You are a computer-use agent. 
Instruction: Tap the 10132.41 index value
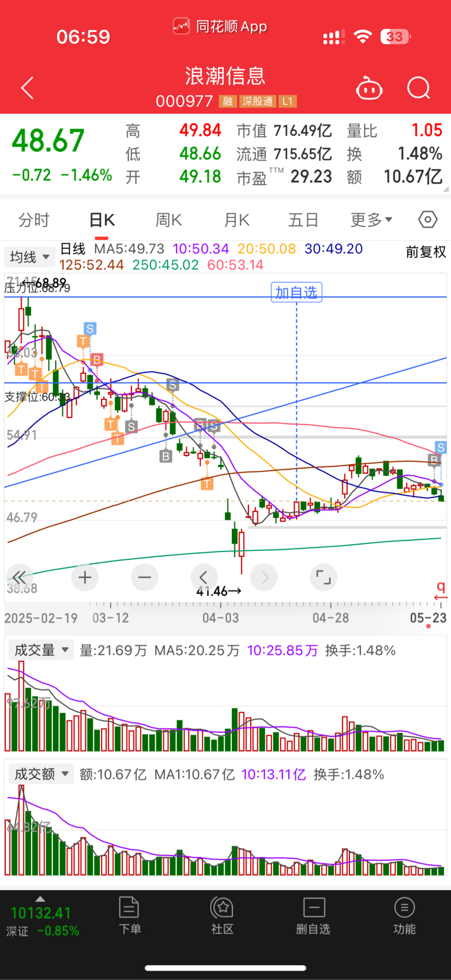(x=41, y=913)
